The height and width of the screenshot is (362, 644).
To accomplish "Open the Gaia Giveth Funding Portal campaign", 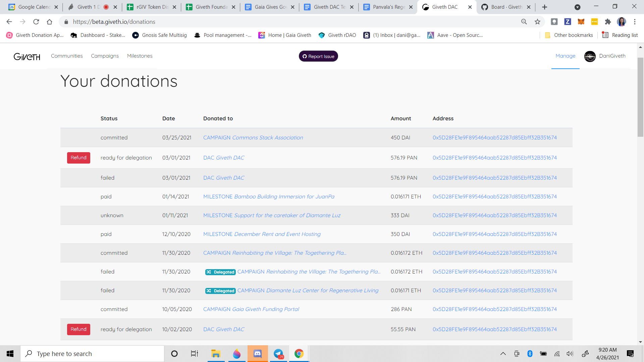I will pyautogui.click(x=251, y=309).
